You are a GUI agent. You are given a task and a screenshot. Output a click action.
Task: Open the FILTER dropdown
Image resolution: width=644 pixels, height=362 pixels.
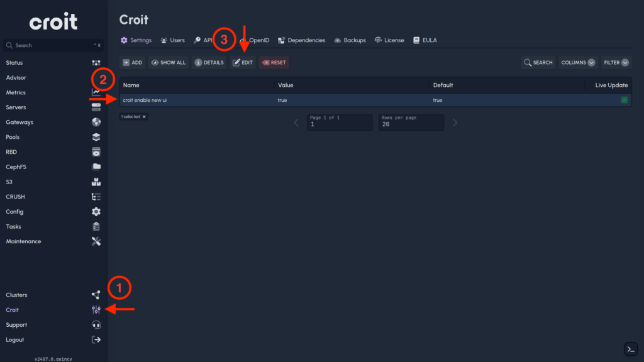[x=616, y=62]
